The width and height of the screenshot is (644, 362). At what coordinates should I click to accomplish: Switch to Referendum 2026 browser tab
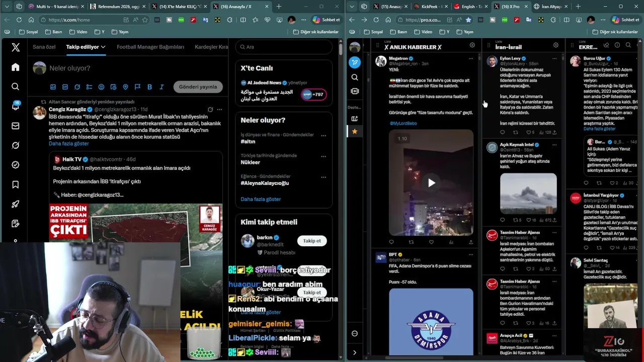coord(118,7)
